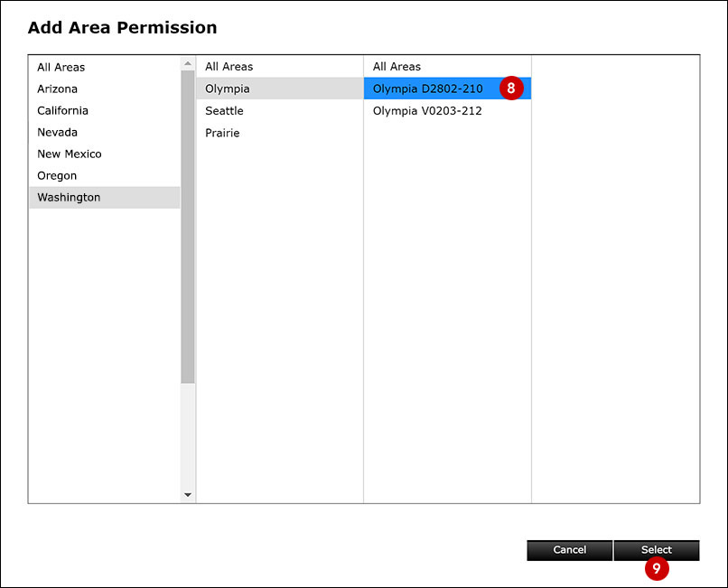728x588 pixels.
Task: Pick Nevada from the states list
Action: pos(58,132)
